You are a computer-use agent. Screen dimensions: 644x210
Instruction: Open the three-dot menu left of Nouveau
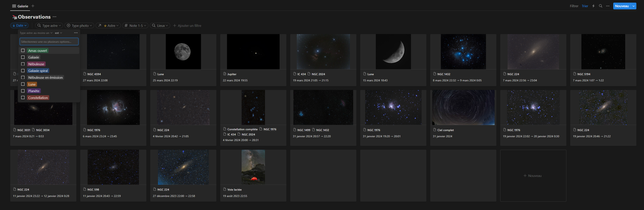pos(608,6)
